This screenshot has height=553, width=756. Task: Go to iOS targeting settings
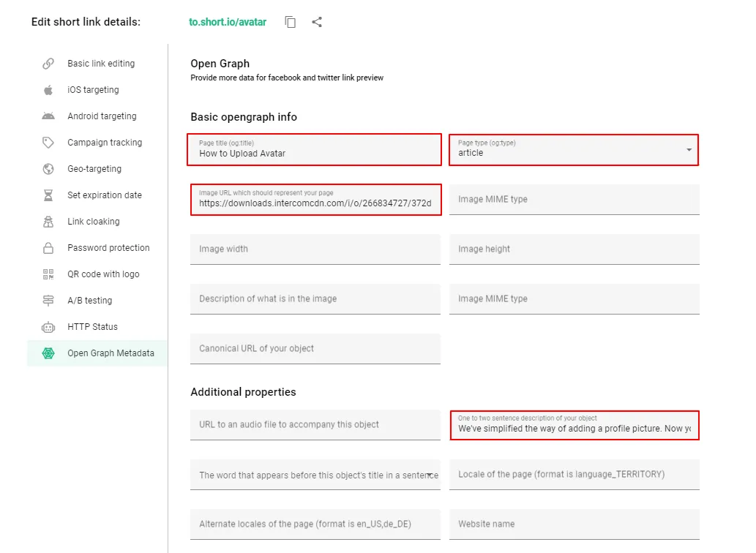click(97, 90)
